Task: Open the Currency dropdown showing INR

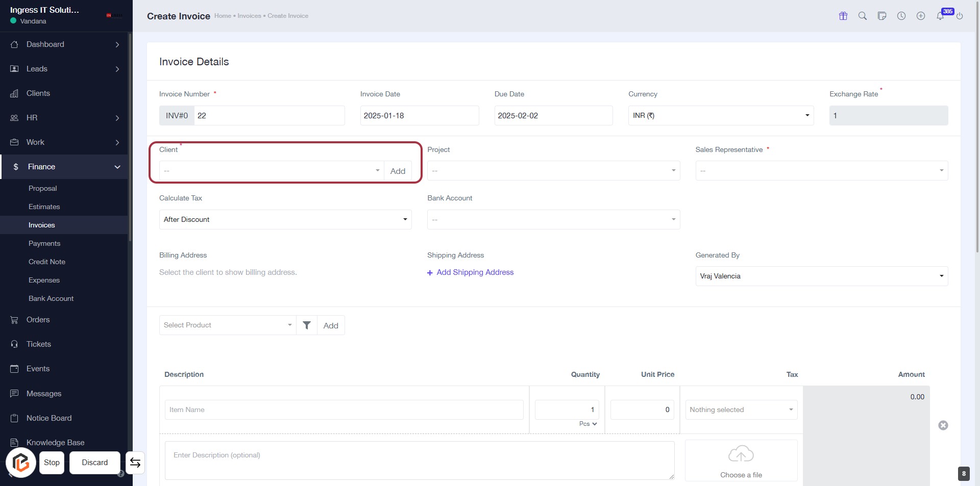Action: tap(720, 116)
